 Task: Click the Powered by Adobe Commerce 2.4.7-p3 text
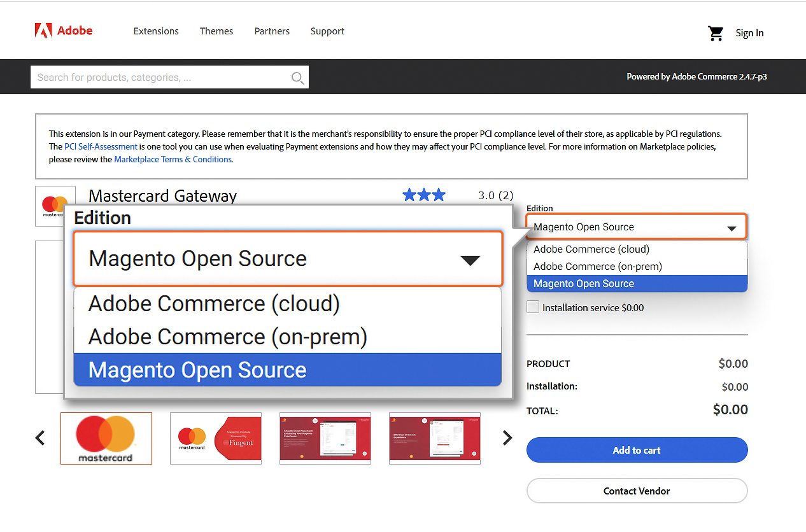696,77
